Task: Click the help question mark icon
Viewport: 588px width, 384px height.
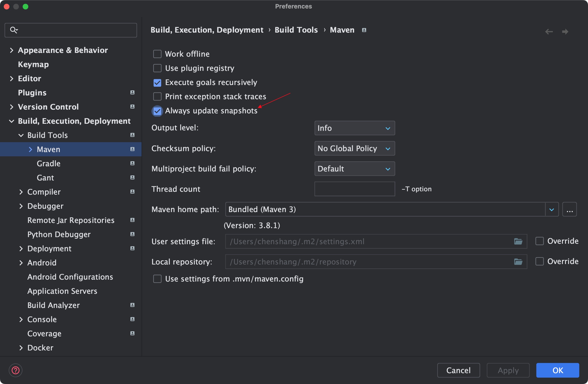Action: (x=16, y=370)
